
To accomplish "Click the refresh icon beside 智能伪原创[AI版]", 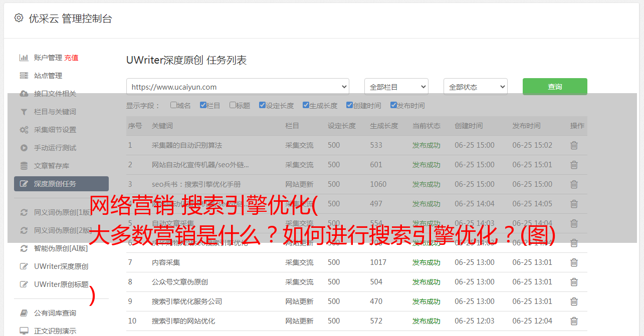I will coord(24,248).
